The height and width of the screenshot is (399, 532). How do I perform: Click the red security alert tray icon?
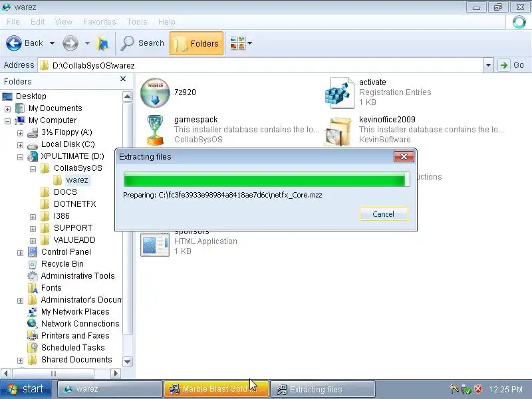click(478, 388)
